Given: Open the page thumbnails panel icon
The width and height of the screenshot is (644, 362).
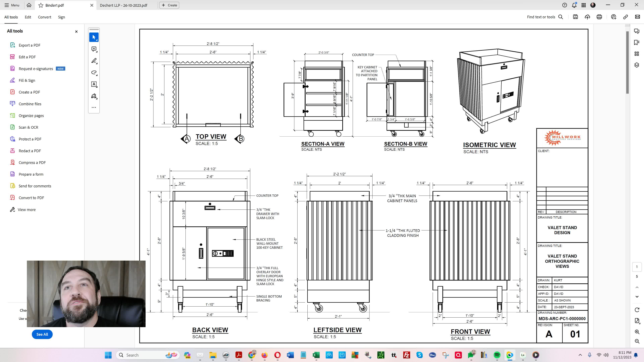Looking at the screenshot, I should (x=636, y=54).
